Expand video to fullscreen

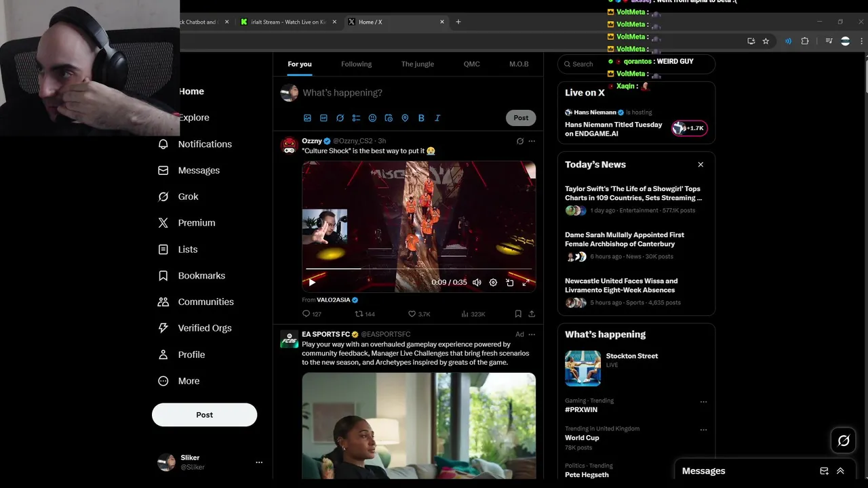point(526,282)
